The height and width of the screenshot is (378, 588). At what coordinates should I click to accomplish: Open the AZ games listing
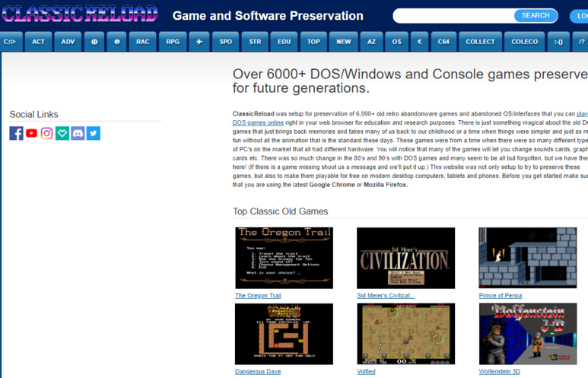click(371, 42)
